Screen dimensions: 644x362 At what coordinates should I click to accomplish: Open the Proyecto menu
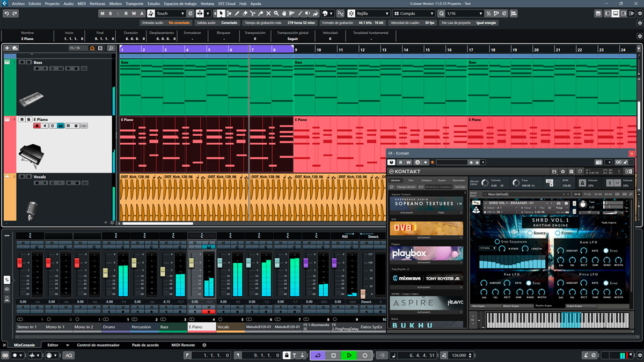tap(52, 3)
